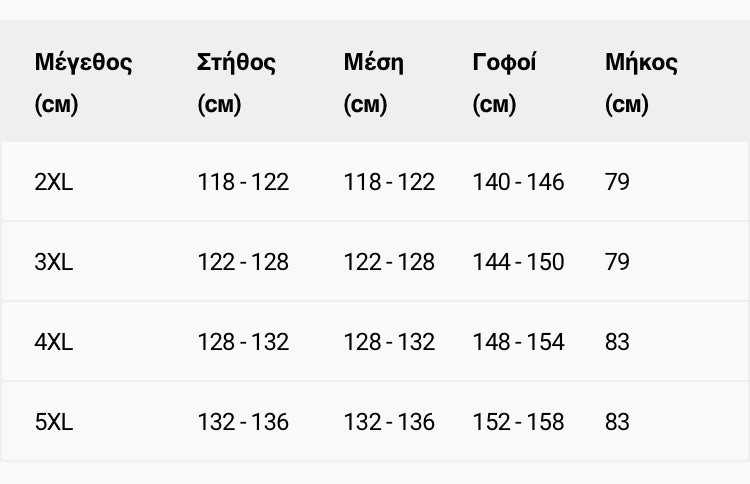Click the Γοφοί column header

tap(504, 83)
